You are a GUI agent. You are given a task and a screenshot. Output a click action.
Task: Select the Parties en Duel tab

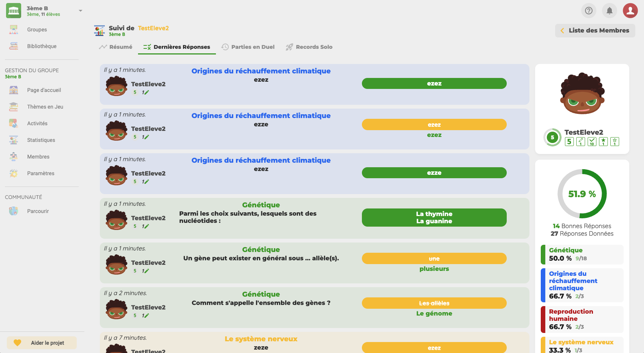point(248,47)
